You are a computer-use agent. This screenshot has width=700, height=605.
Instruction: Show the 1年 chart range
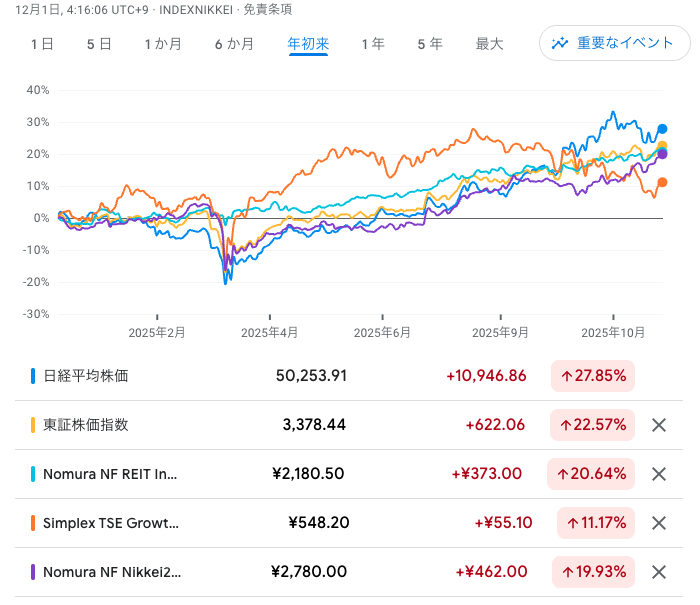click(372, 44)
